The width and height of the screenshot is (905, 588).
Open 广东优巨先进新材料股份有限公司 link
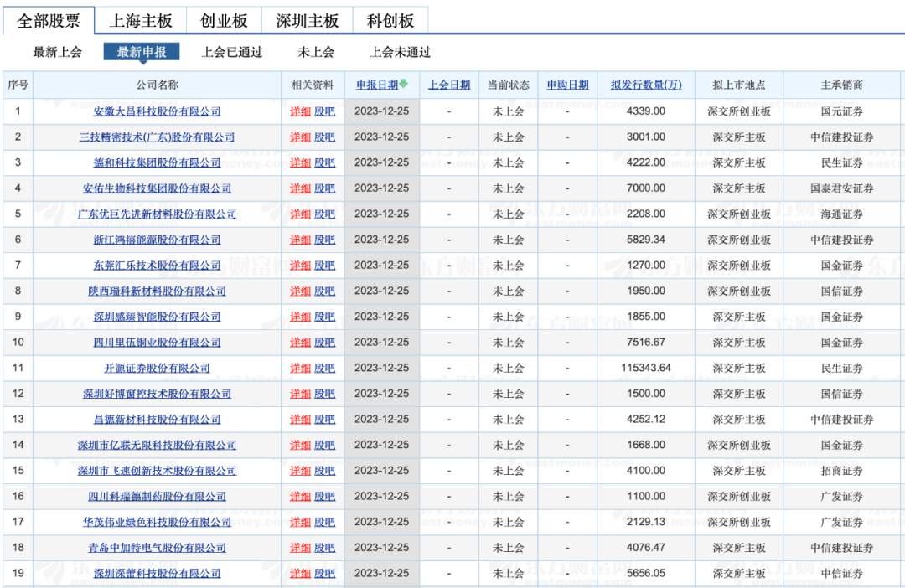point(157,214)
